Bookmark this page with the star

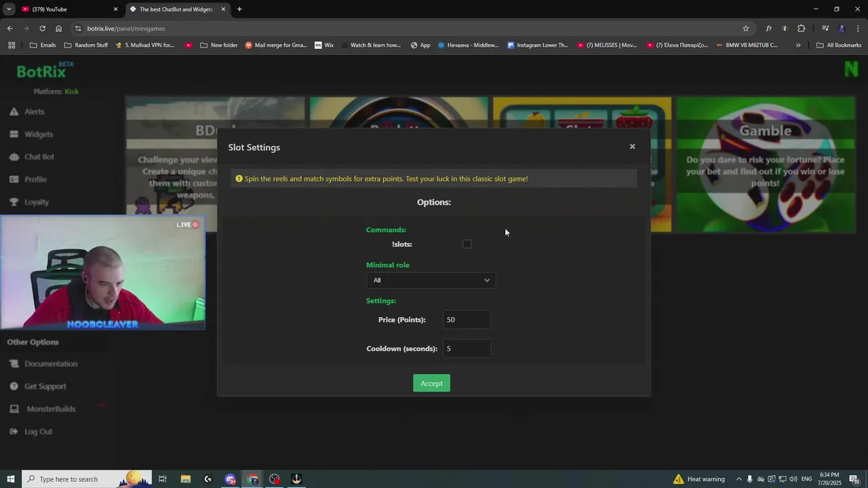coord(746,28)
